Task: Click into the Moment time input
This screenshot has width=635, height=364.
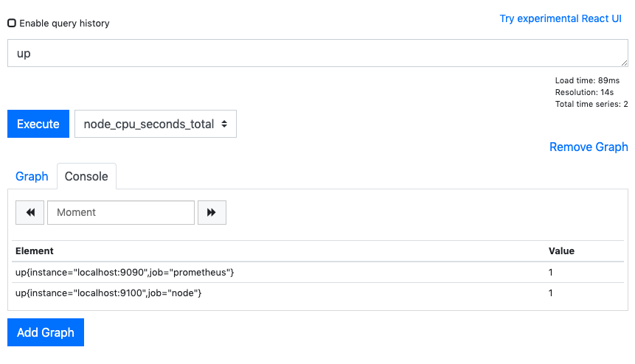Action: point(121,212)
